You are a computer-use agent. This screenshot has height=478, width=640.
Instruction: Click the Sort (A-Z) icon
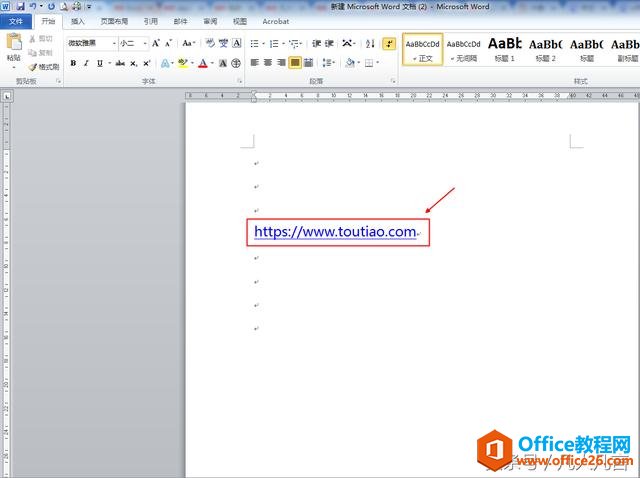pos(370,43)
